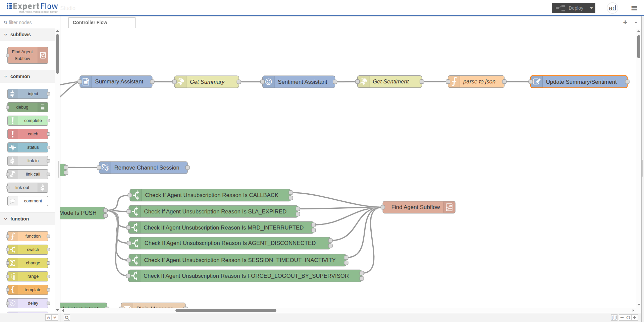Select the inject node in palette
This screenshot has height=322, width=644.
point(28,94)
